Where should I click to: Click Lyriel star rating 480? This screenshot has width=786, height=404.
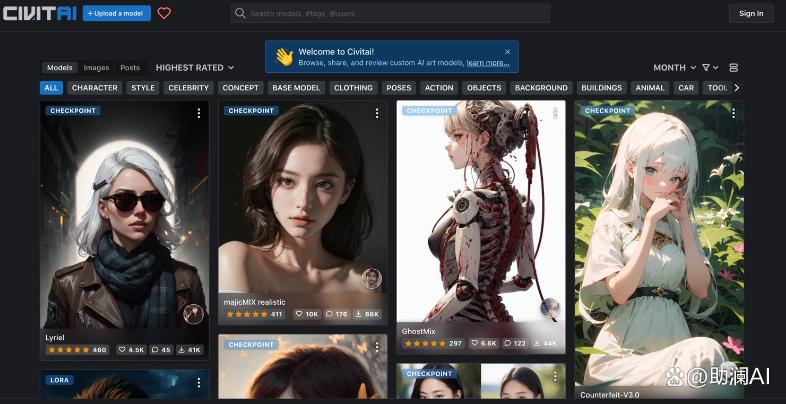coord(78,350)
